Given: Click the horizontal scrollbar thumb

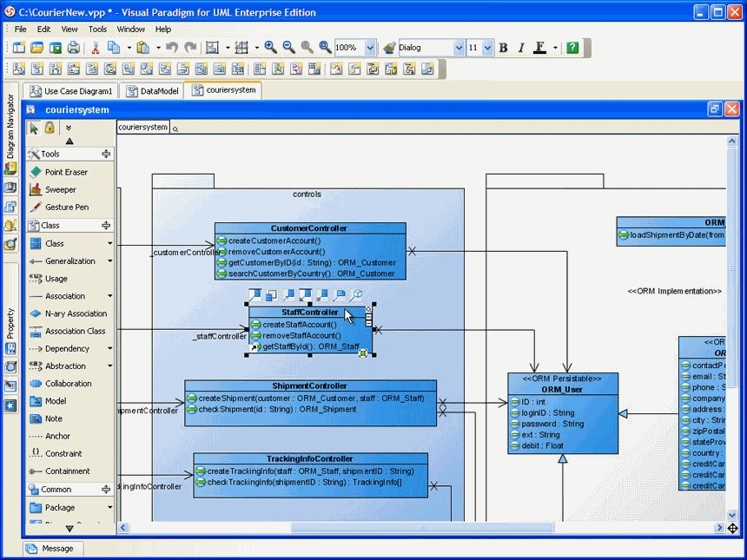Looking at the screenshot, I should coord(422,527).
